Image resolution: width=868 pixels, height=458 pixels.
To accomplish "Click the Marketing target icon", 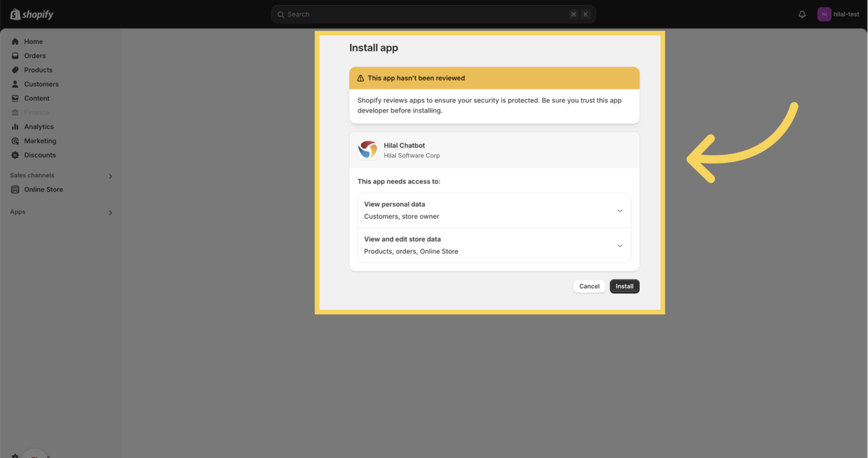I will pyautogui.click(x=15, y=141).
